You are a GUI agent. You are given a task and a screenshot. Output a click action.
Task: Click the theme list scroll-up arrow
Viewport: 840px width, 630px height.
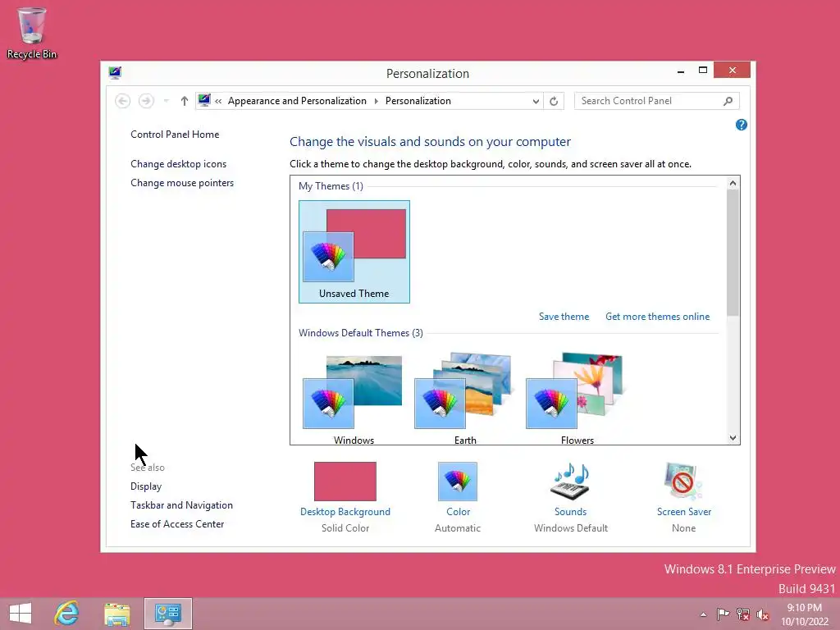(x=733, y=183)
